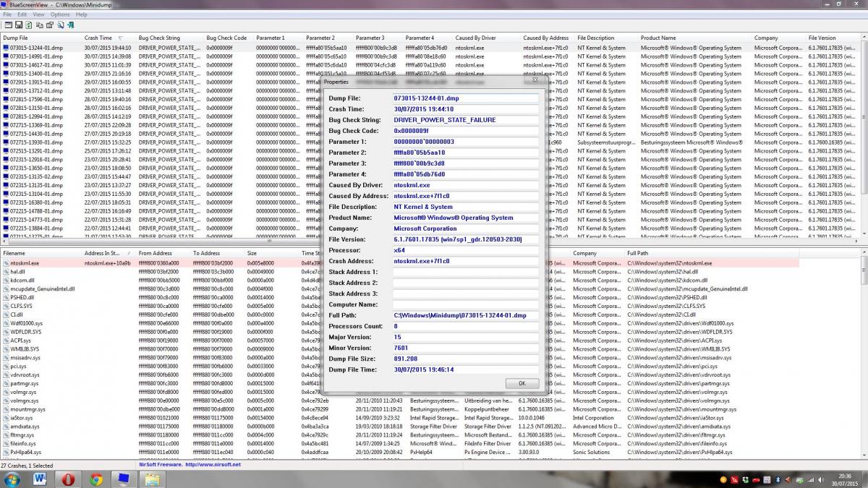Click the Exit toolbar icon
The width and height of the screenshot is (868, 488).
[71, 25]
